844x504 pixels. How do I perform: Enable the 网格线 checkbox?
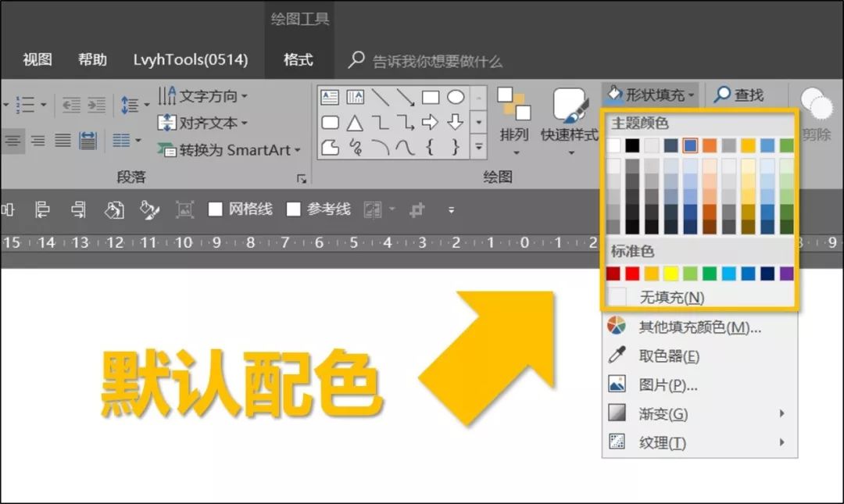(216, 209)
